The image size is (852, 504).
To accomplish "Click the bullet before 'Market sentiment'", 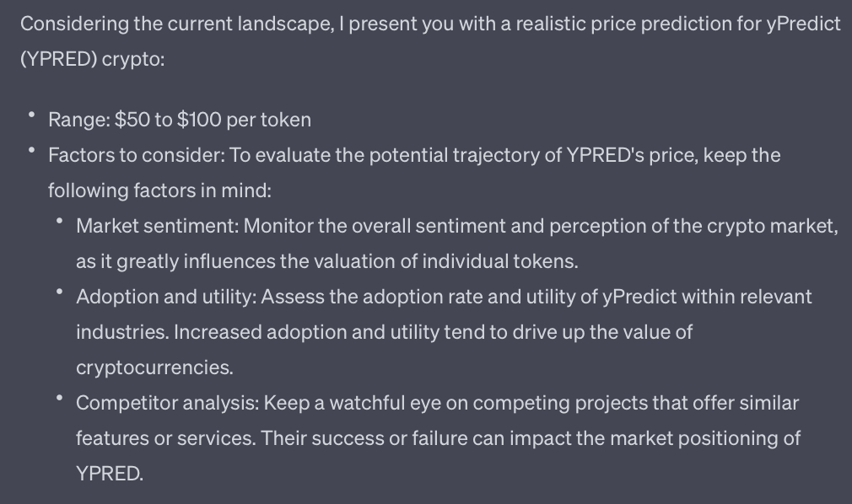I will click(x=60, y=221).
